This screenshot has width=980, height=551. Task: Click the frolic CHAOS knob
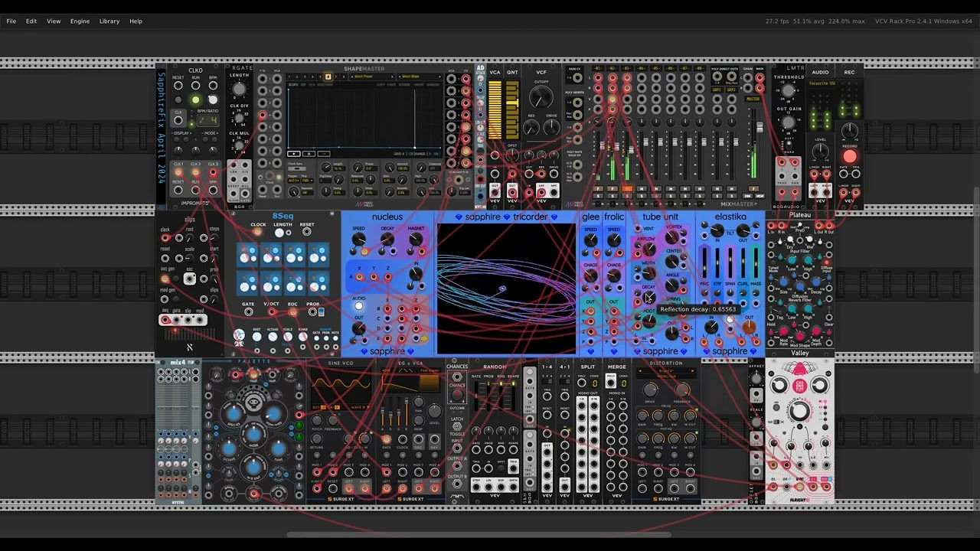click(614, 275)
